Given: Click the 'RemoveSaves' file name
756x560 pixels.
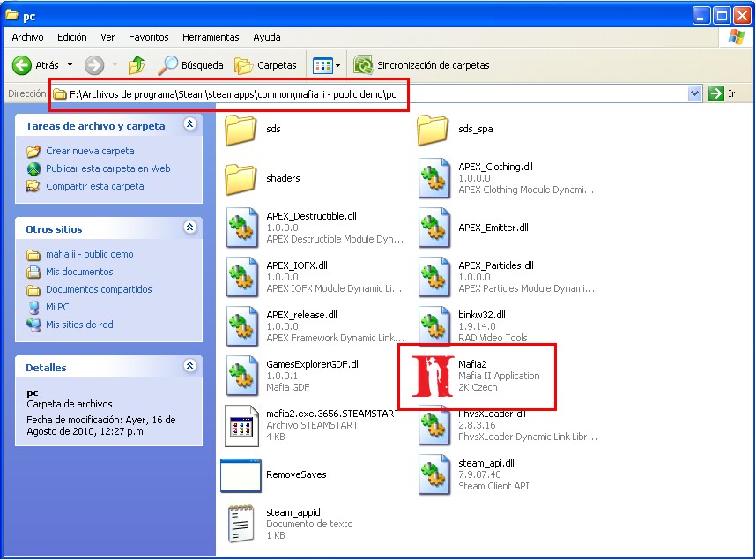Looking at the screenshot, I should pos(296,474).
